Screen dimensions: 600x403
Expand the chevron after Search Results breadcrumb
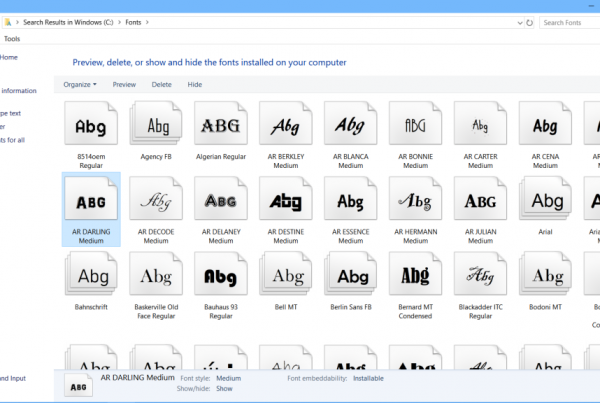coord(119,22)
